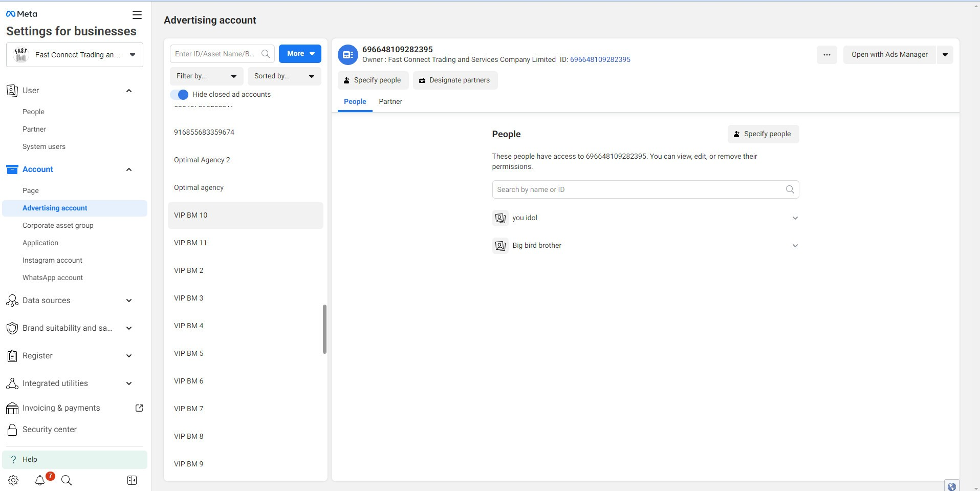Open the Ads Manager dropdown arrow

click(945, 55)
